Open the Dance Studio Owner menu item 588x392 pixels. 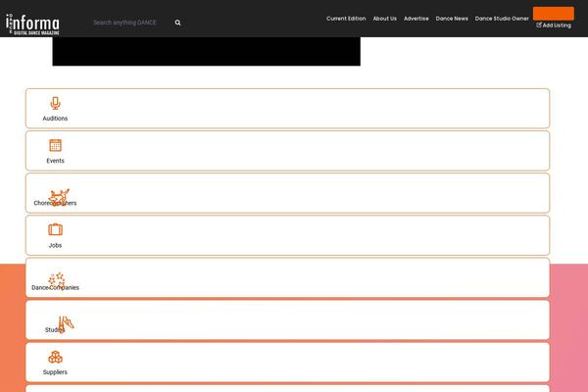pyautogui.click(x=502, y=19)
